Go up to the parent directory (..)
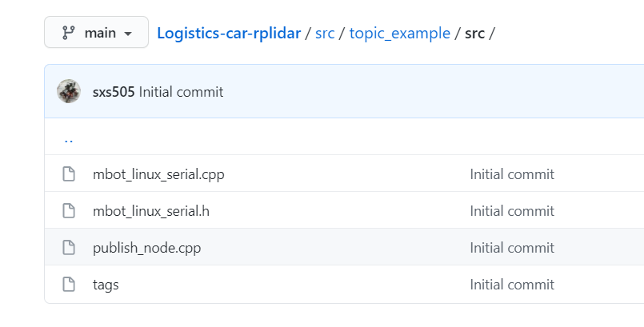Screen dimensions: 644x327 point(69,138)
